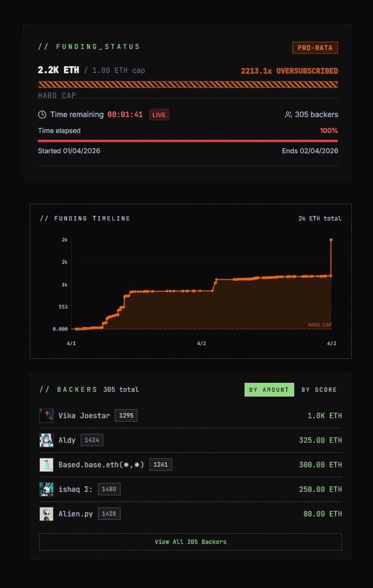Click the 100% time elapsed value
This screenshot has height=588, width=373.
(x=329, y=131)
